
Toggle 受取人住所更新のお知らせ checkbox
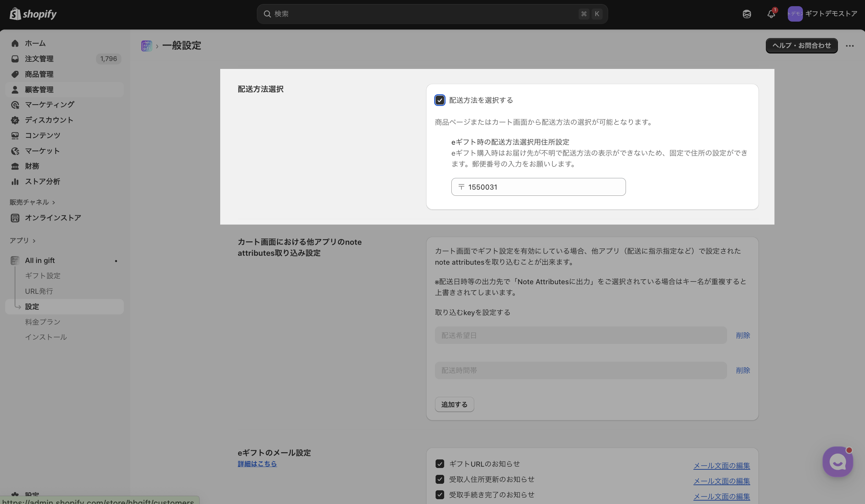coord(440,479)
